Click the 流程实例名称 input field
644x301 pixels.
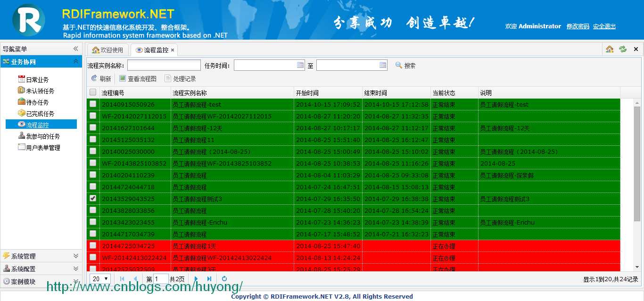164,65
